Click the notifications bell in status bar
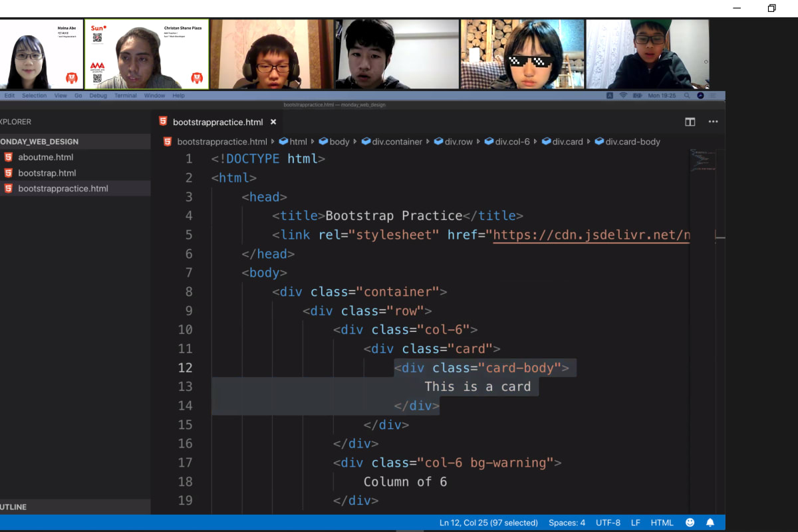The width and height of the screenshot is (798, 532). tap(710, 523)
